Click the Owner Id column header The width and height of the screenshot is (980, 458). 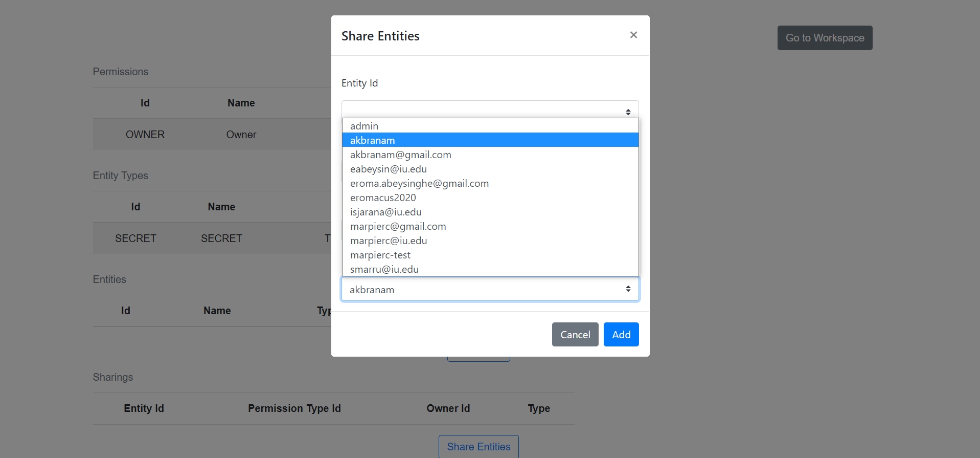tap(448, 408)
